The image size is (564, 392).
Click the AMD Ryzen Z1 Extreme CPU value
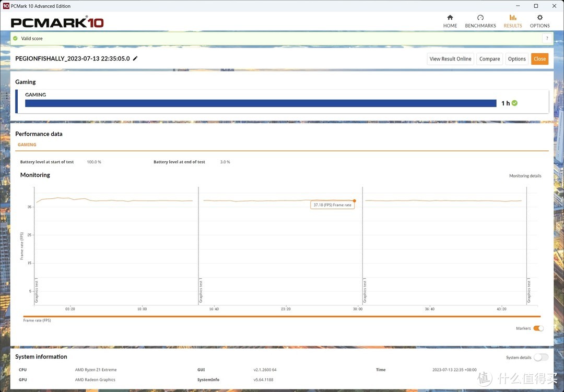coord(96,370)
